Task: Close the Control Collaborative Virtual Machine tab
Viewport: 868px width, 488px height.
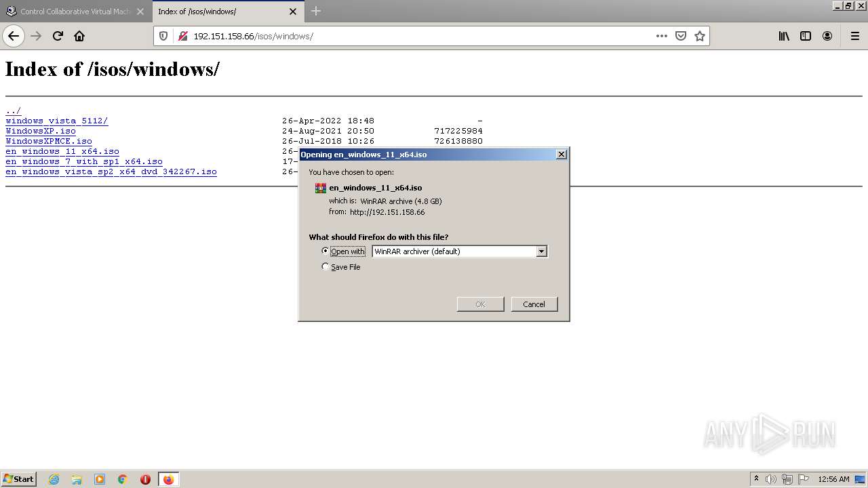Action: point(140,12)
